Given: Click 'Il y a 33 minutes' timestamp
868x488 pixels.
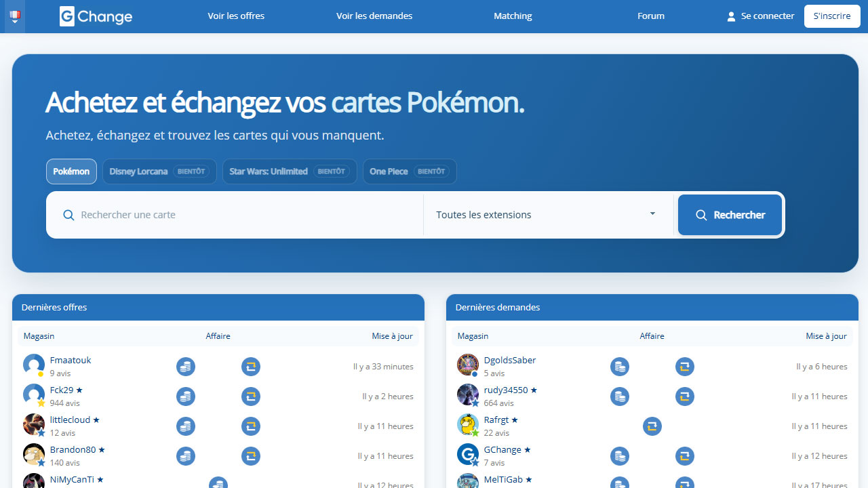Looking at the screenshot, I should click(383, 367).
